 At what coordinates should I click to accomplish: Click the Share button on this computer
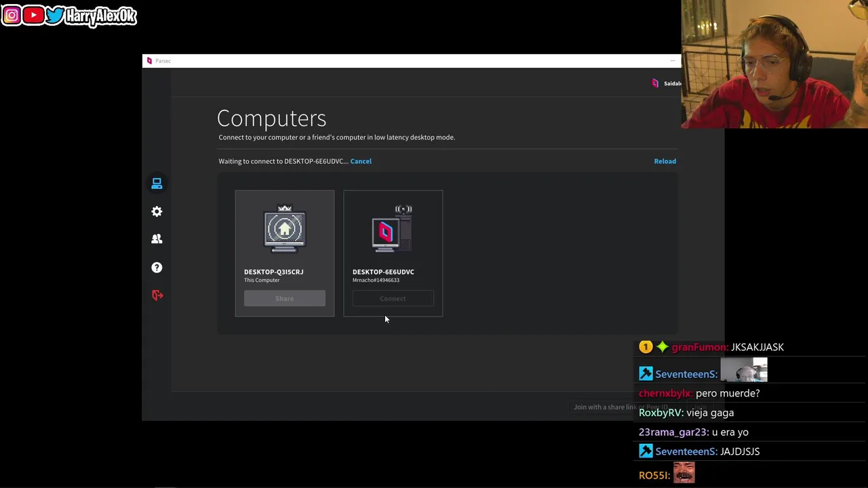click(285, 298)
